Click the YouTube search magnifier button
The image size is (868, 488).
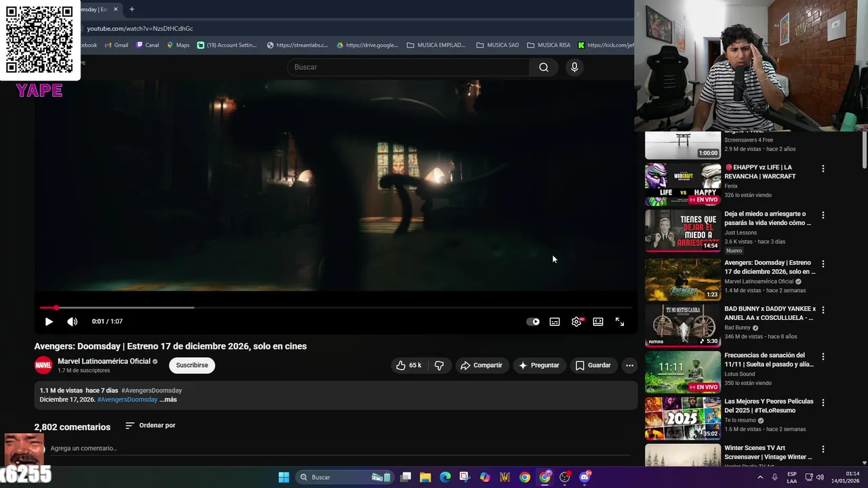[544, 67]
